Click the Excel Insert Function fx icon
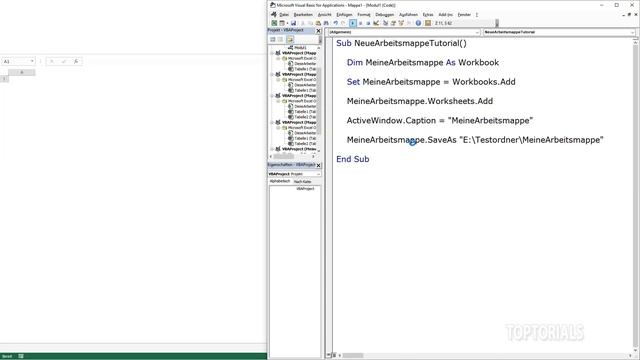The width and height of the screenshot is (640, 360). [76, 61]
